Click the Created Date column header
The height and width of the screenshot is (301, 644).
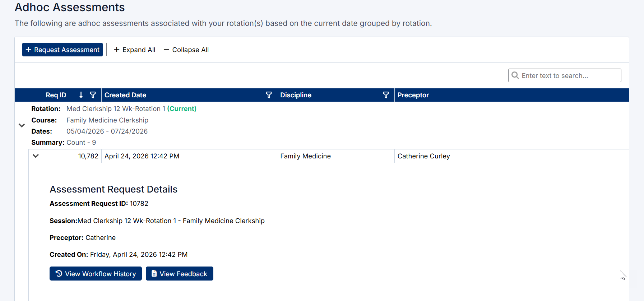click(x=125, y=95)
